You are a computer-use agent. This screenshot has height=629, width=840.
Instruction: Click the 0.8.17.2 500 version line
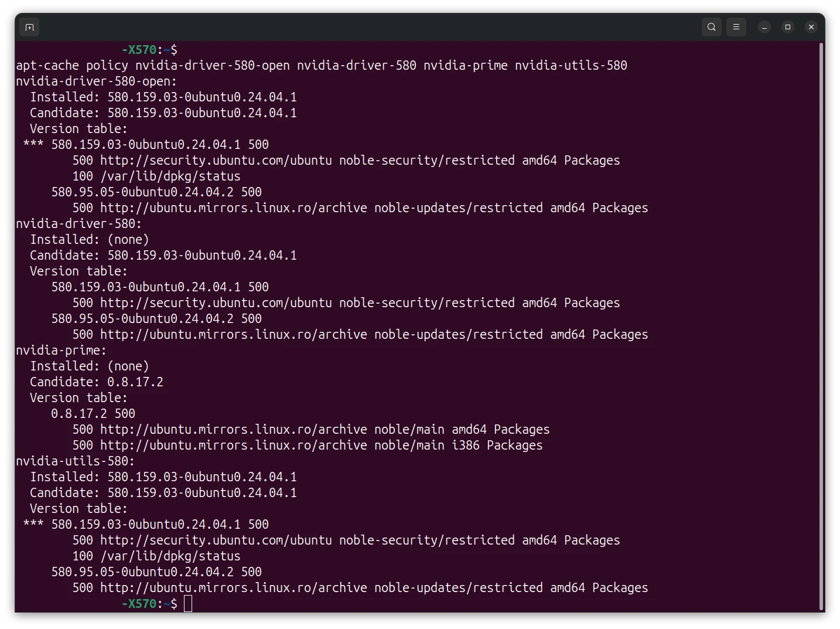click(93, 414)
